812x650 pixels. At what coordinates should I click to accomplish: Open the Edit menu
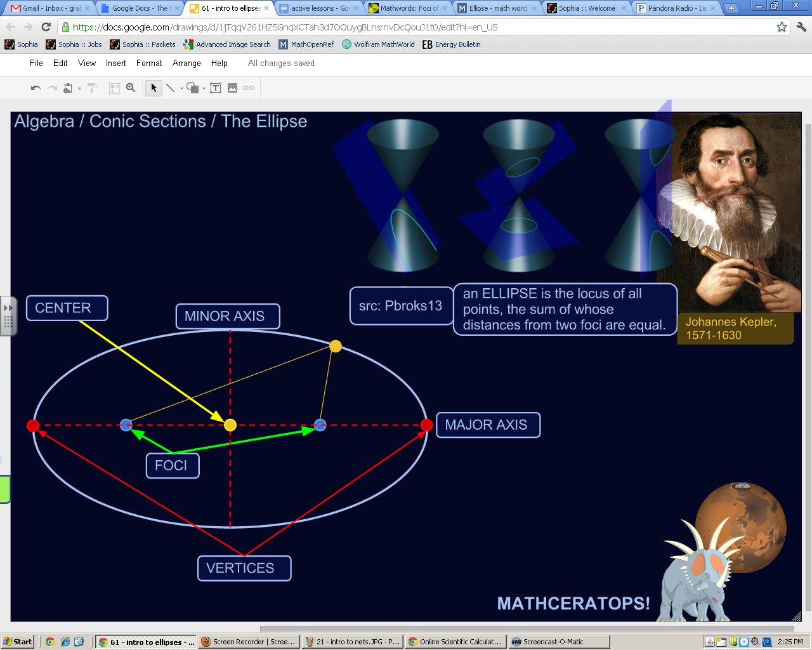[60, 63]
